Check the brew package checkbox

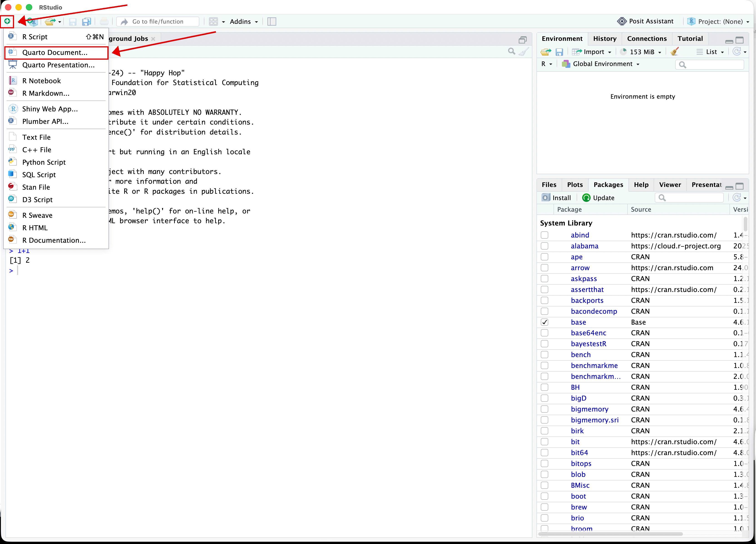click(544, 507)
